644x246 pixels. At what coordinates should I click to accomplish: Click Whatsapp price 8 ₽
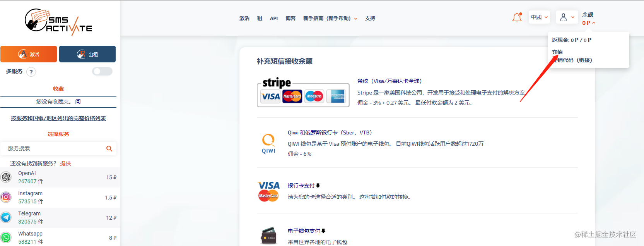(x=113, y=238)
